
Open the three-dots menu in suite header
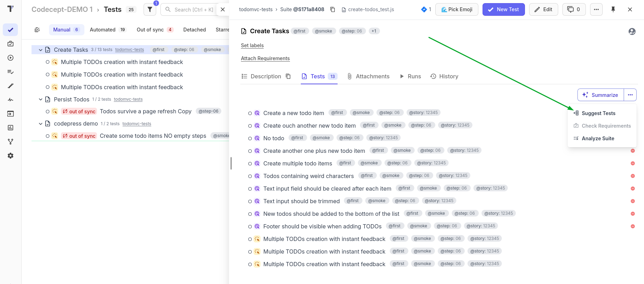click(596, 9)
